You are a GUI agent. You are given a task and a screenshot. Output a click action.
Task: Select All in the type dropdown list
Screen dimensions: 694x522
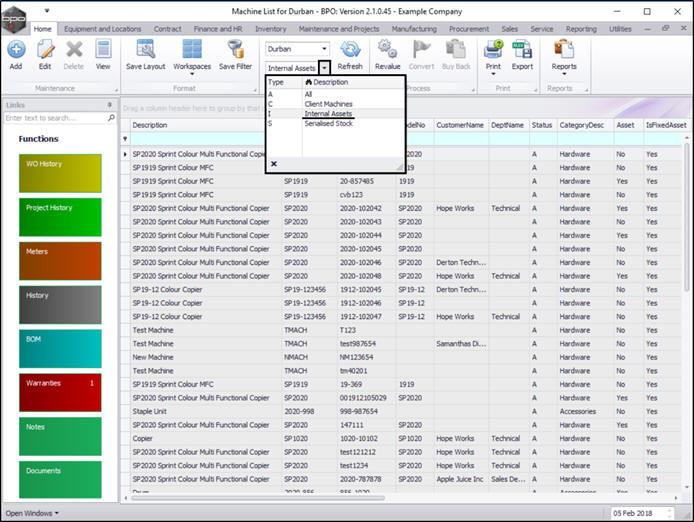tap(335, 94)
